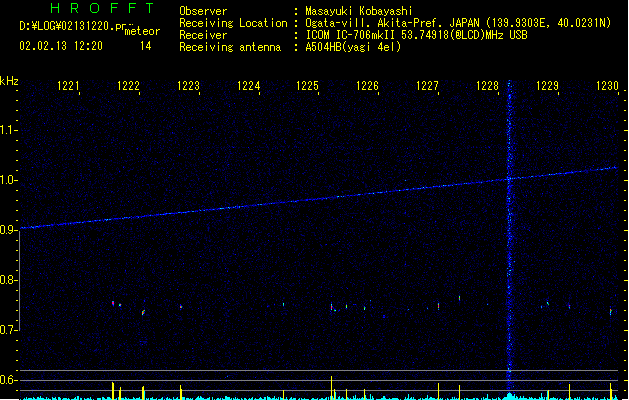629x400 pixels.
Task: Click the 1.1 frequency axis label
Action: 8,130
